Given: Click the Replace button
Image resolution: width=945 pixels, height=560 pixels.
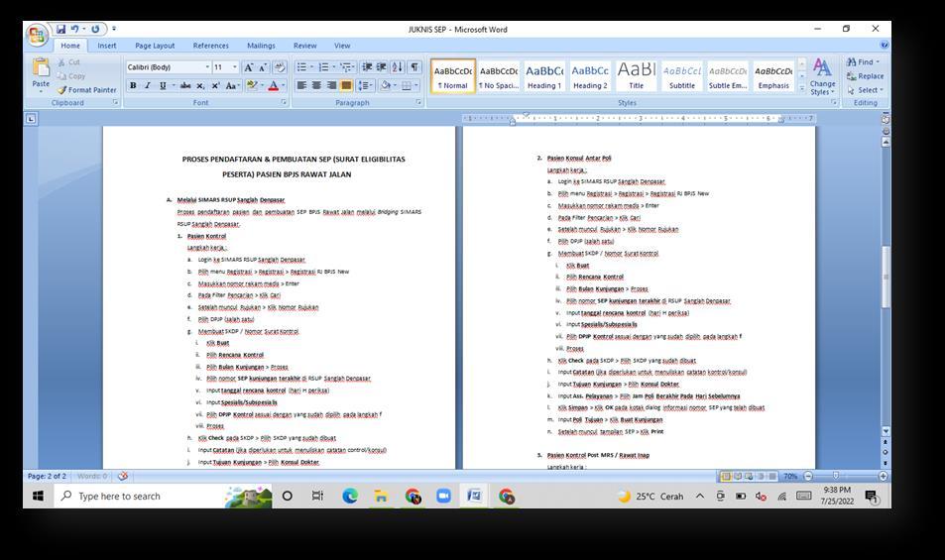Looking at the screenshot, I should [x=865, y=76].
